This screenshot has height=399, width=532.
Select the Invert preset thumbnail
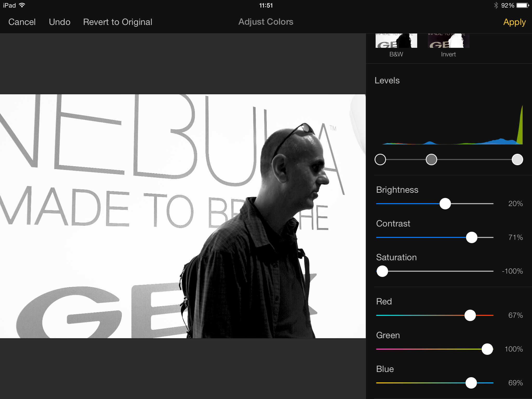(x=448, y=41)
